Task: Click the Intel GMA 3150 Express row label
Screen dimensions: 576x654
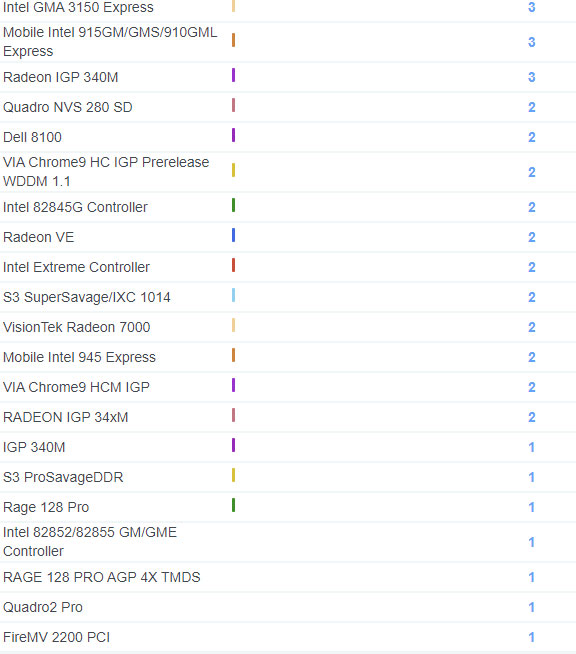Action: pos(78,7)
